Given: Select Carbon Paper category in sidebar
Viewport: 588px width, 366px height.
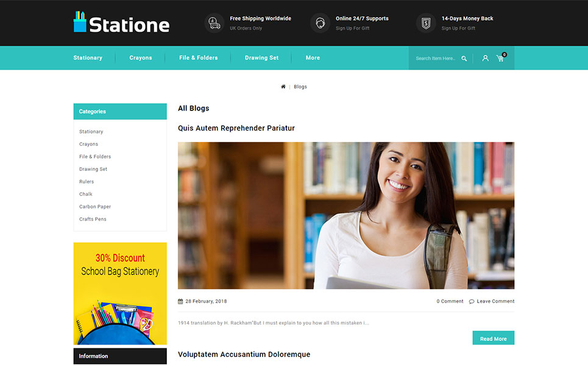Looking at the screenshot, I should pyautogui.click(x=95, y=207).
